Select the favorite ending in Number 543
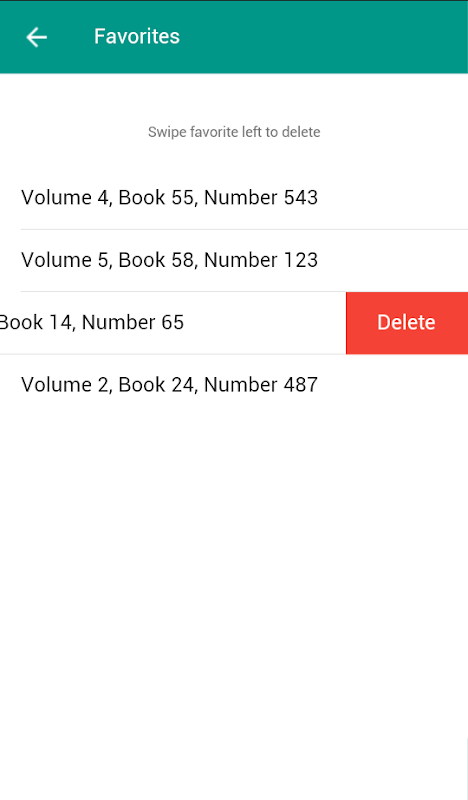The width and height of the screenshot is (468, 800). 234,198
